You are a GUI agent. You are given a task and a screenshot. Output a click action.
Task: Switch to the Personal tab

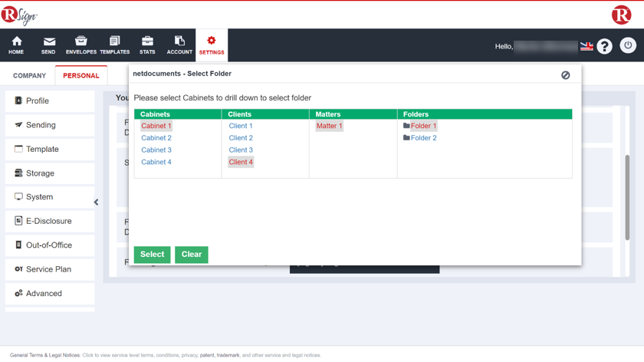point(81,76)
